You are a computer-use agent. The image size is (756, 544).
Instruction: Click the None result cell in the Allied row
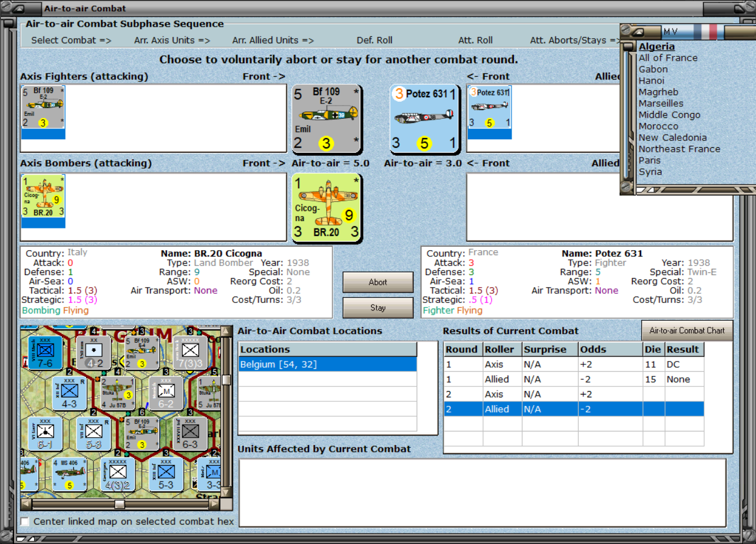pyautogui.click(x=684, y=379)
